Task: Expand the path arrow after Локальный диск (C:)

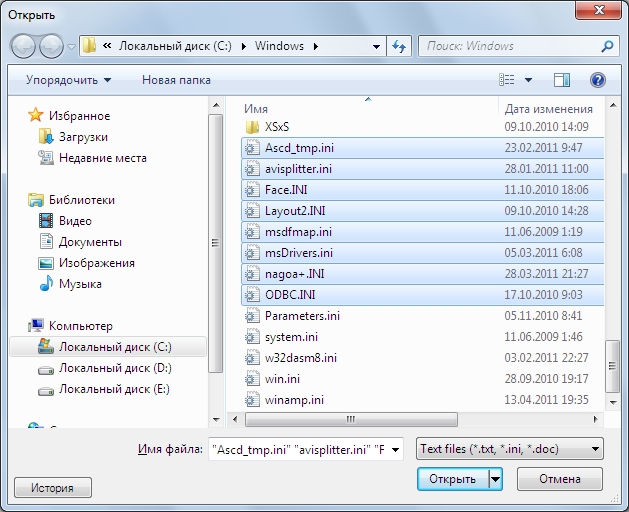Action: click(243, 47)
